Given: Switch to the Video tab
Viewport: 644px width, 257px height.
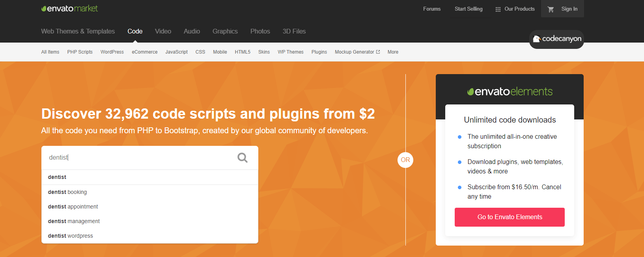Looking at the screenshot, I should click(163, 31).
